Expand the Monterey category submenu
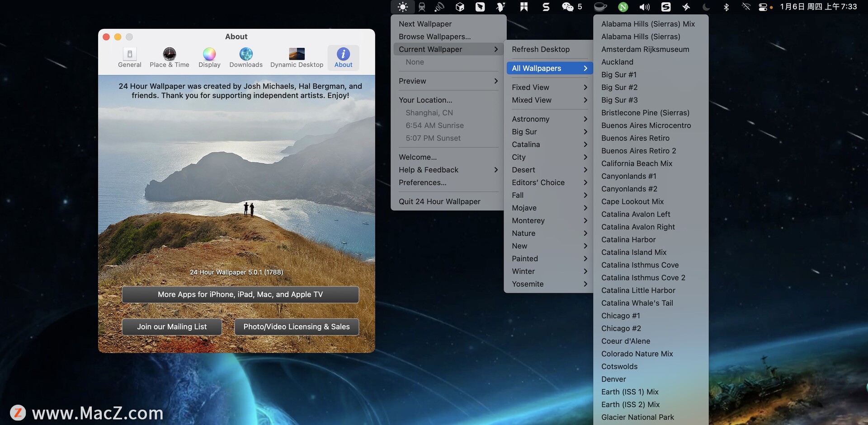 550,220
